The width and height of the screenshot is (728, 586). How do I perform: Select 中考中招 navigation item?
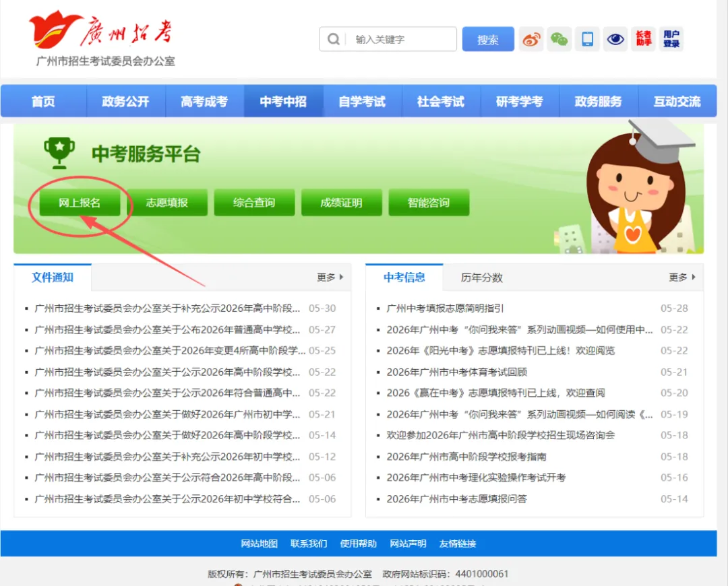point(283,101)
